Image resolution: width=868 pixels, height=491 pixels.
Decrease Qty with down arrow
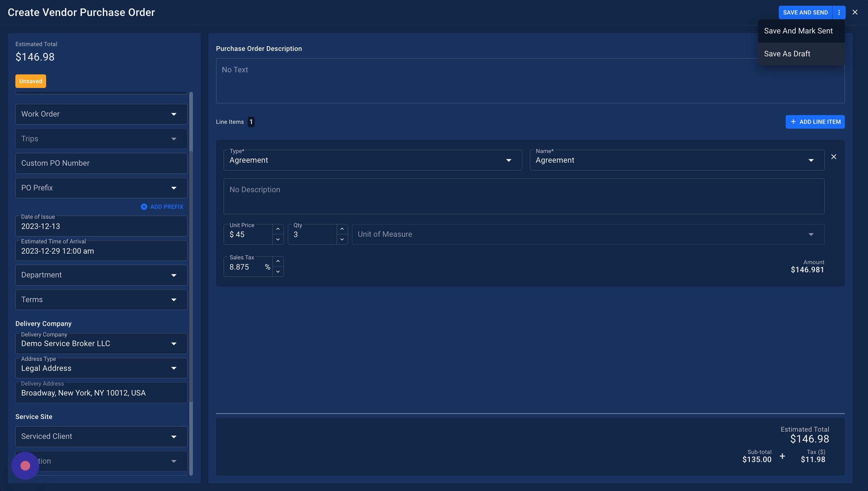point(342,239)
